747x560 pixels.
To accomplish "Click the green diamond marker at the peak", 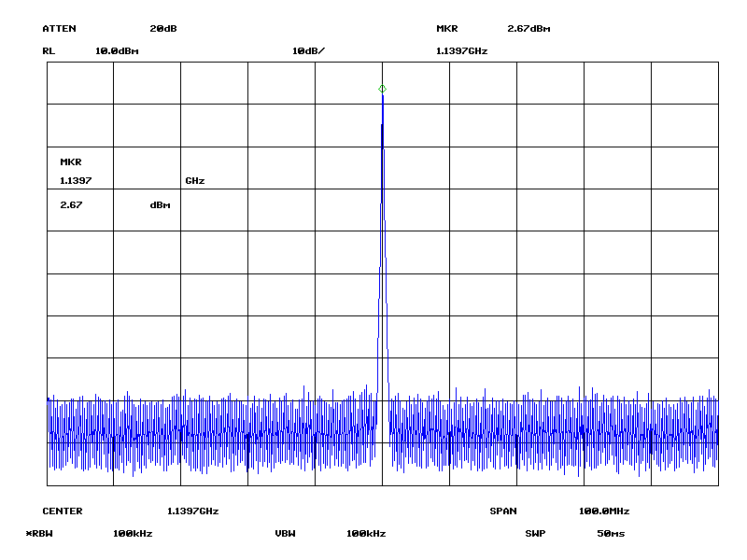I will coord(382,89).
